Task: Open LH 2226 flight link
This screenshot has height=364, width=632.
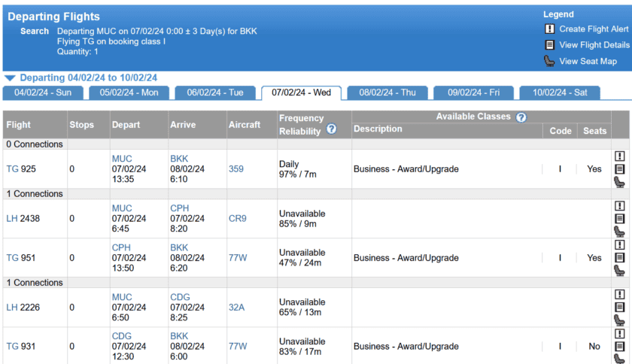Action: point(12,308)
